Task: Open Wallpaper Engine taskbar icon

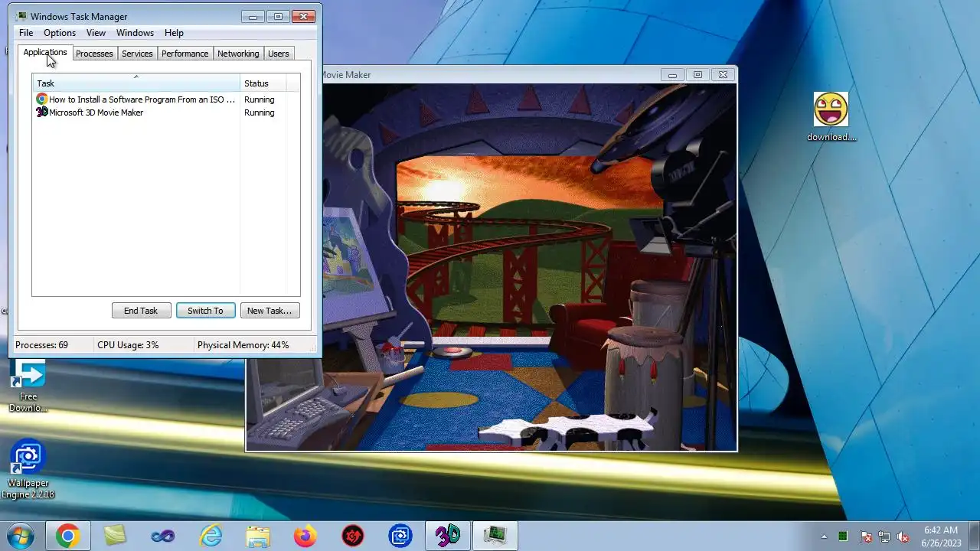Action: [400, 536]
